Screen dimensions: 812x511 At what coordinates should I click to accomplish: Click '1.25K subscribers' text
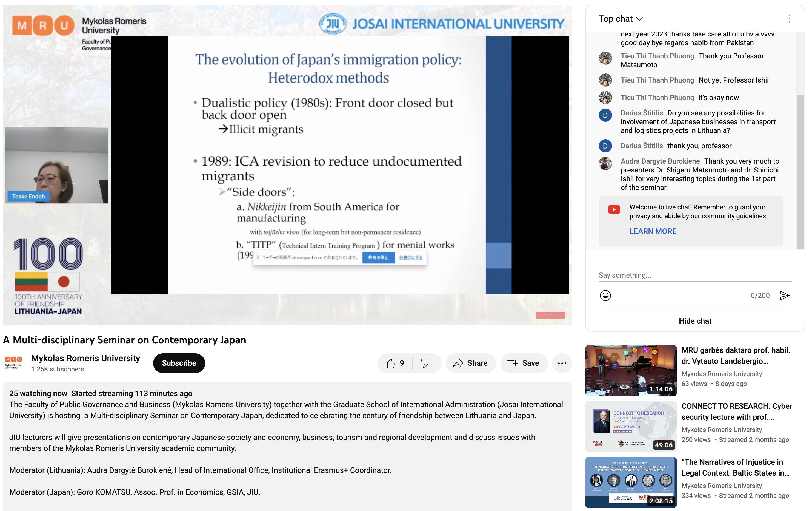pyautogui.click(x=57, y=369)
